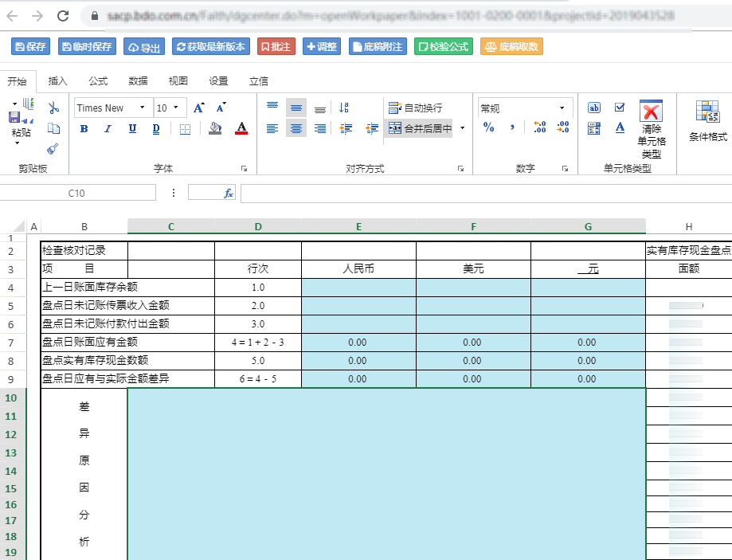Align text to the vertical middle
This screenshot has height=560, width=732.
click(296, 108)
